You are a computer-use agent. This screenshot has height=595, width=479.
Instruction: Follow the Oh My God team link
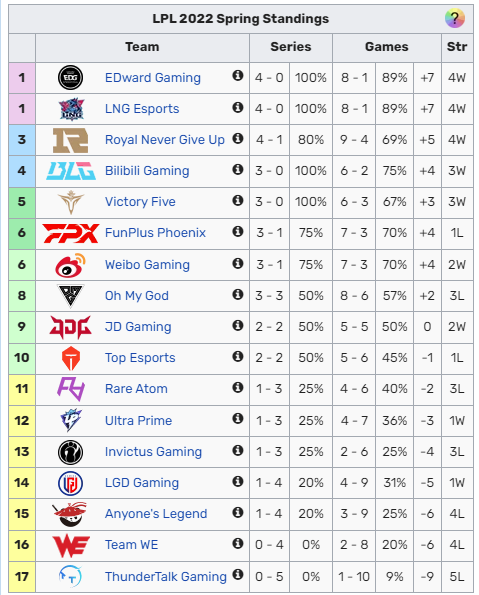tap(137, 296)
